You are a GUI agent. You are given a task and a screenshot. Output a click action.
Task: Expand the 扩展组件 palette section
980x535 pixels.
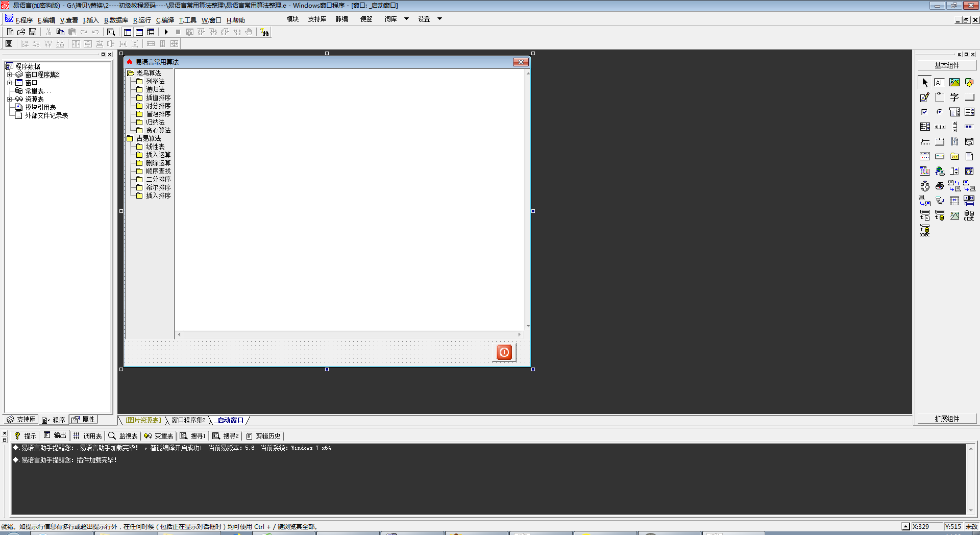(x=947, y=419)
